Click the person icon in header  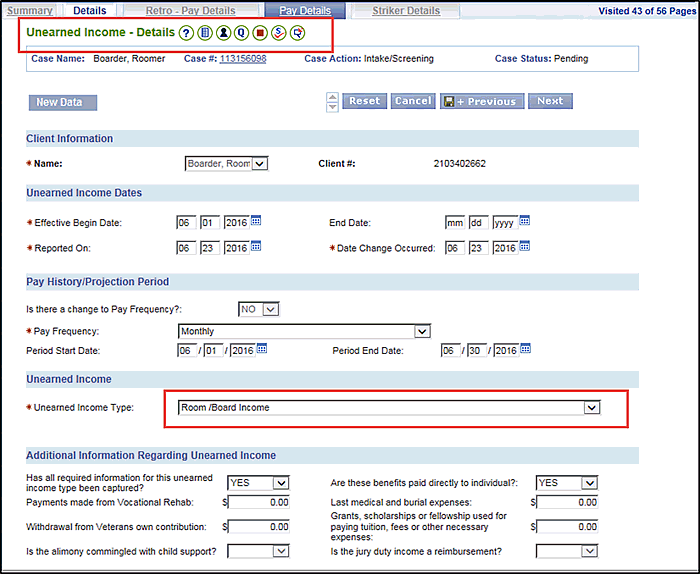(x=223, y=33)
